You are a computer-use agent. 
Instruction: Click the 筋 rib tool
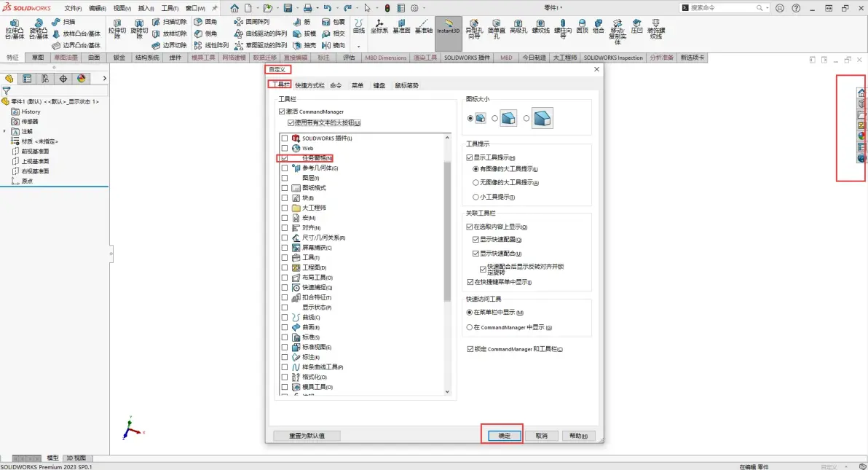[302, 22]
